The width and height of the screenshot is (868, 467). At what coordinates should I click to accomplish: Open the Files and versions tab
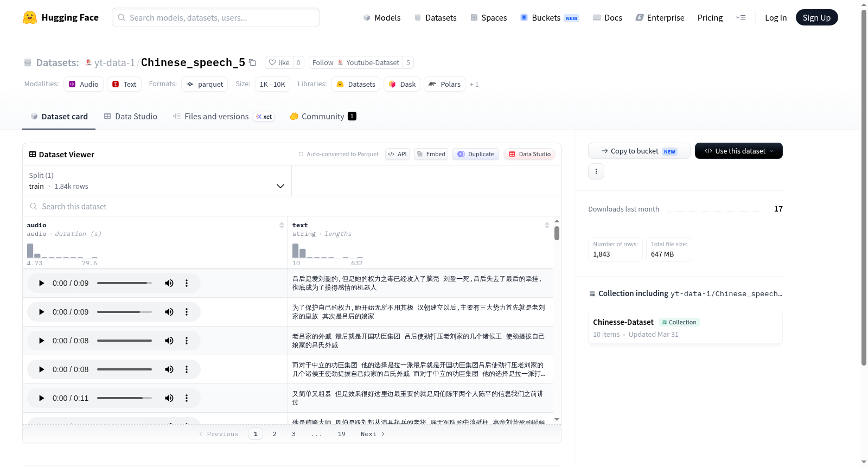[x=224, y=116]
